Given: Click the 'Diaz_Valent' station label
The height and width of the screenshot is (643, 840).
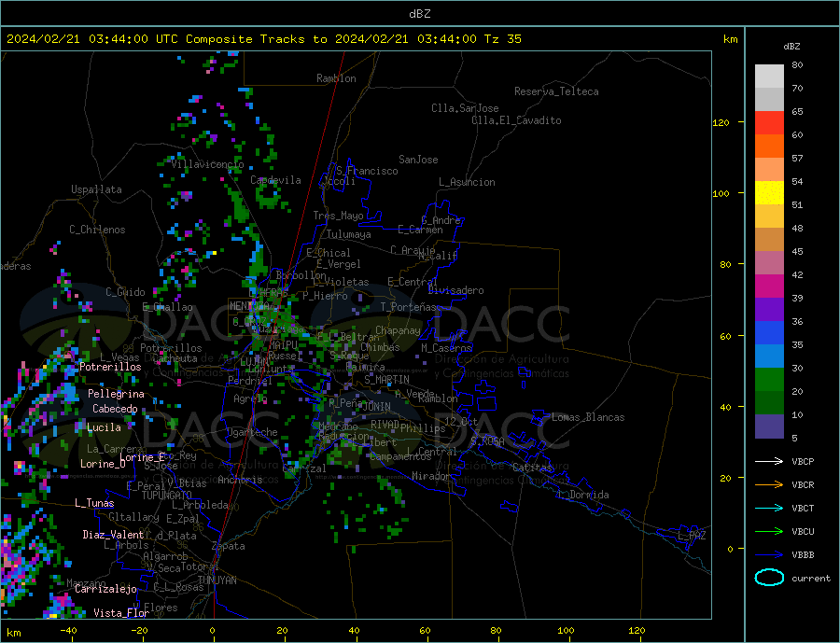Looking at the screenshot, I should click(x=113, y=535).
